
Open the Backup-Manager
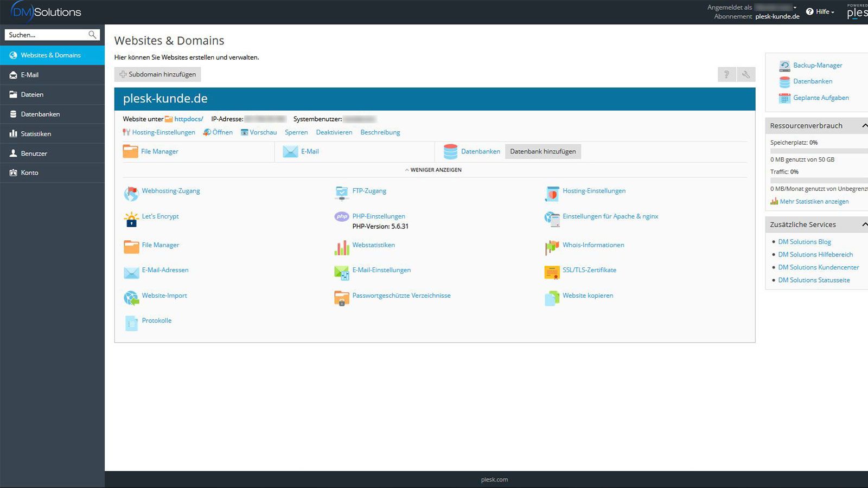pos(818,65)
